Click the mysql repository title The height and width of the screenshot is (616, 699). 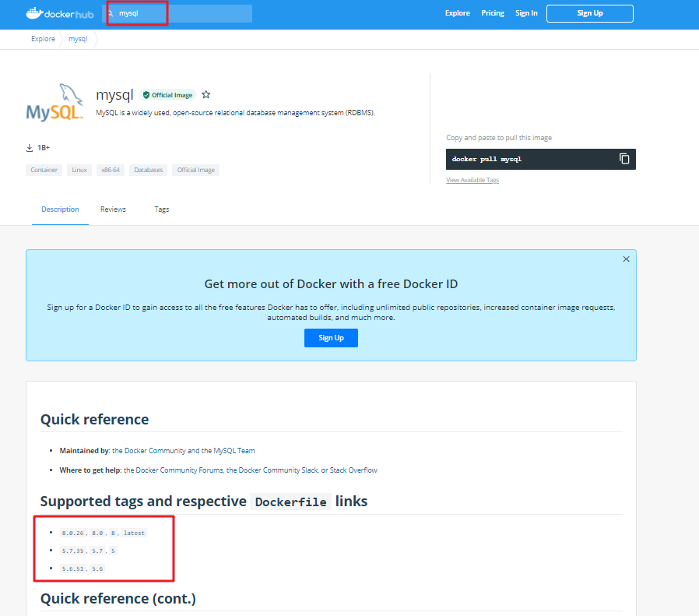coord(114,95)
